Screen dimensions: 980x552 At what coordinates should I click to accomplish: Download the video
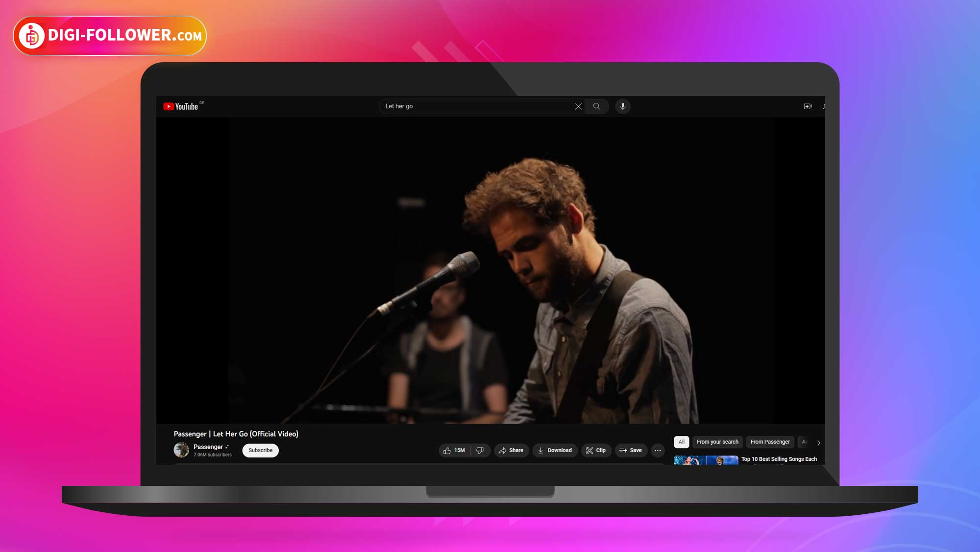click(x=555, y=451)
